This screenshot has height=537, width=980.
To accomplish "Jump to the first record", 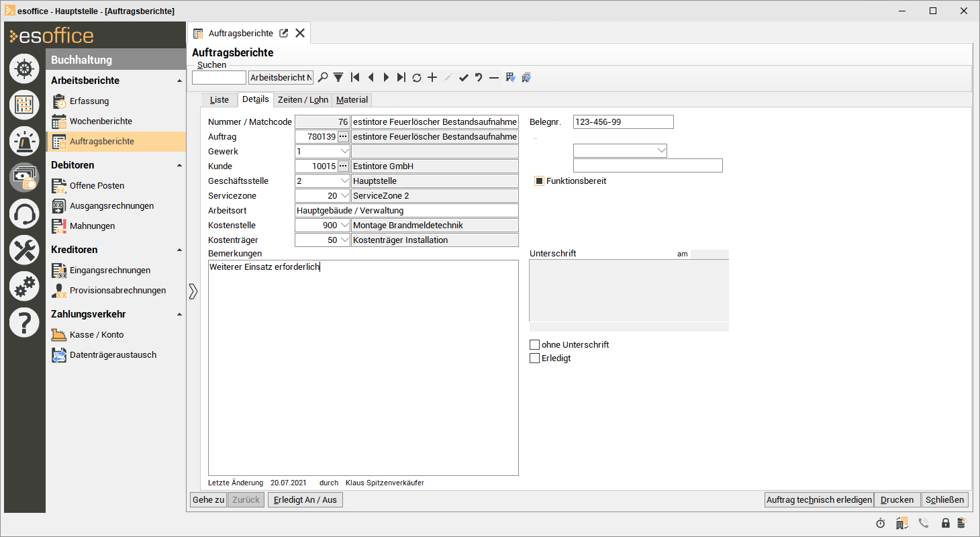I will coord(355,78).
